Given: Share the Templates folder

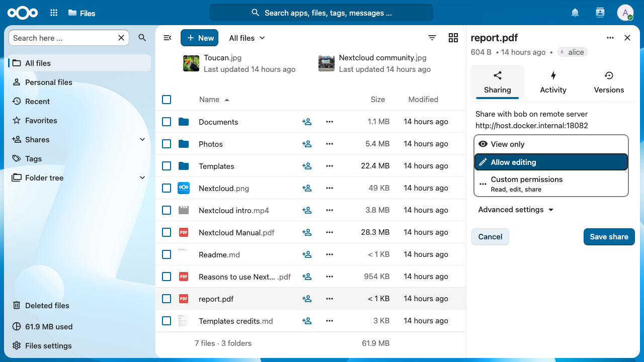Looking at the screenshot, I should click(x=307, y=166).
